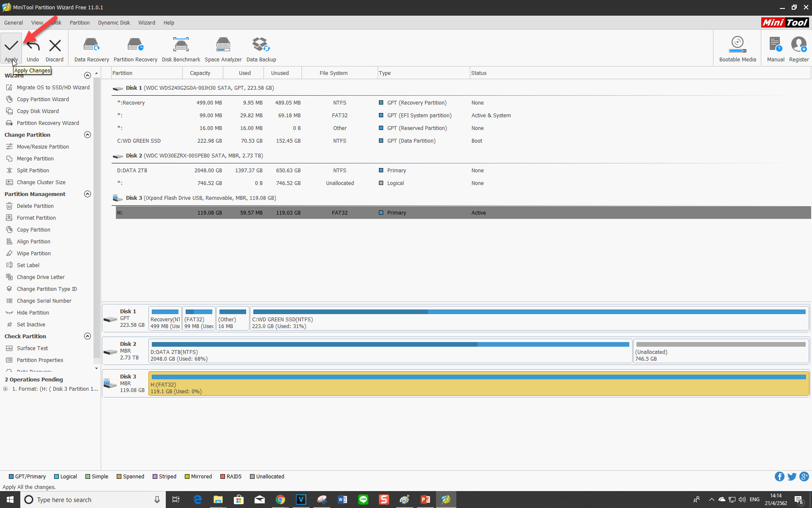Open the Wizard menu

pyautogui.click(x=146, y=22)
